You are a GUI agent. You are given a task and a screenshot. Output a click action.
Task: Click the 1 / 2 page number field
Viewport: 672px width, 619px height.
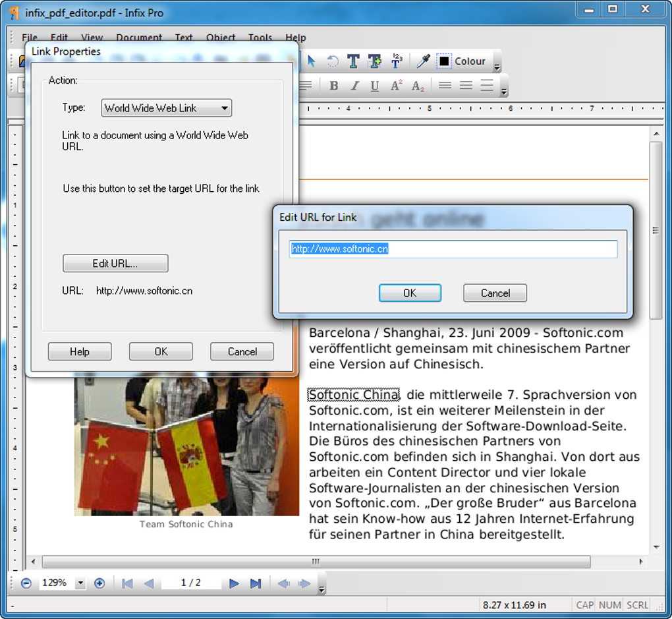click(x=191, y=583)
